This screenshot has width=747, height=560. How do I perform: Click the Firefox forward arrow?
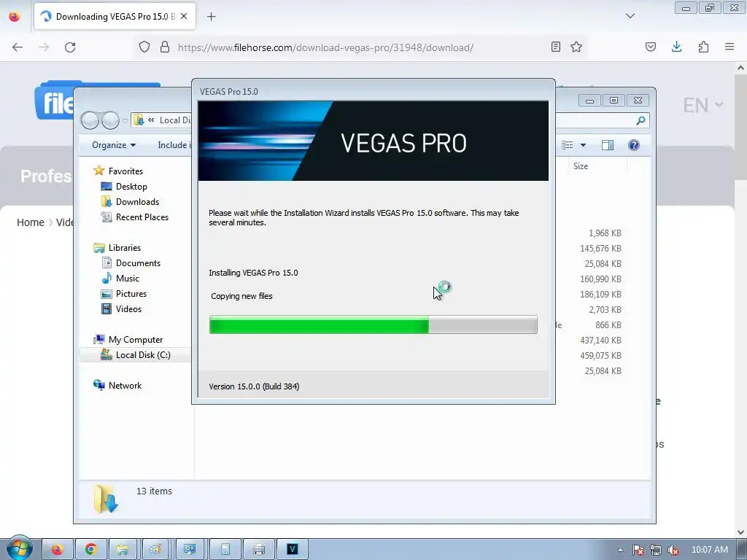pos(44,47)
